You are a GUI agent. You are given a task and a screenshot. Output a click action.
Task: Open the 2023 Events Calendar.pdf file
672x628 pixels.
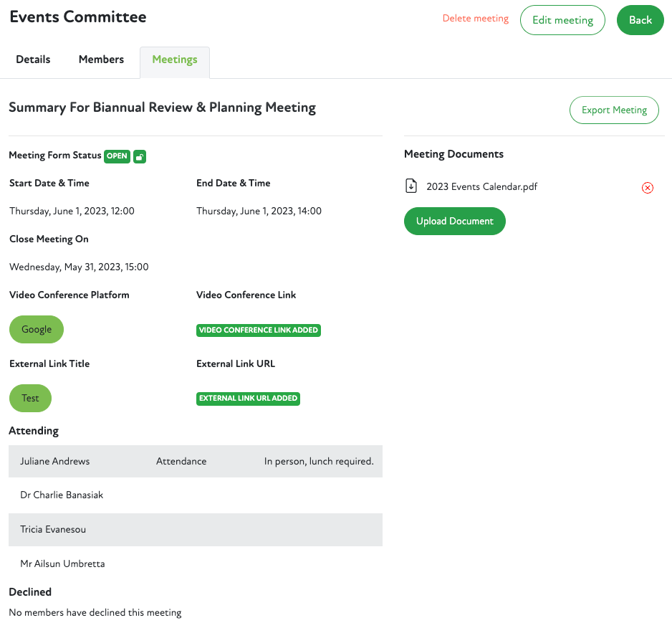481,187
